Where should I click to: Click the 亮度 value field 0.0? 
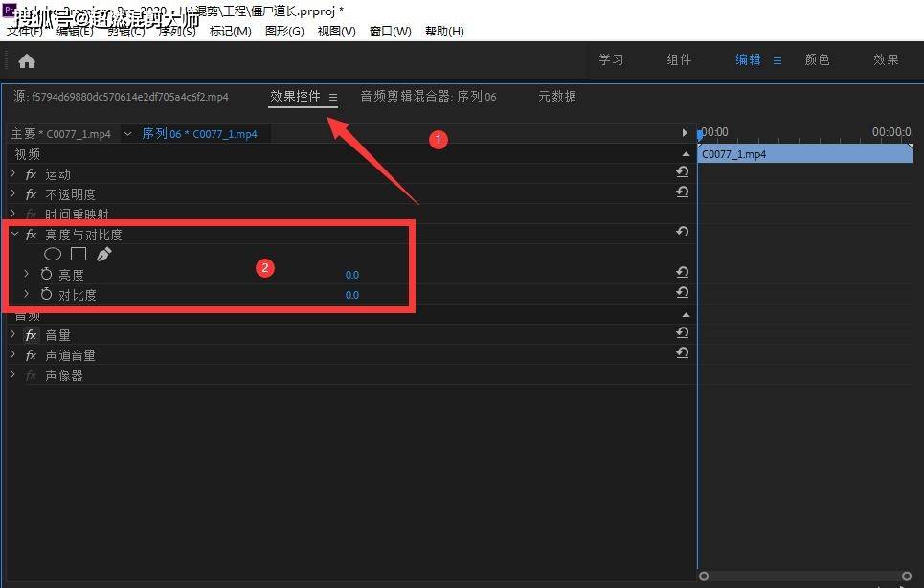(x=351, y=275)
